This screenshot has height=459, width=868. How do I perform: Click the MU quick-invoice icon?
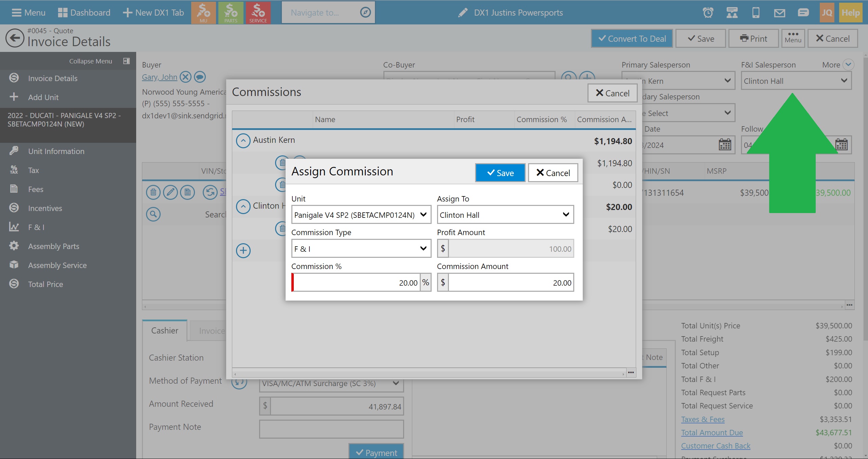tap(203, 13)
